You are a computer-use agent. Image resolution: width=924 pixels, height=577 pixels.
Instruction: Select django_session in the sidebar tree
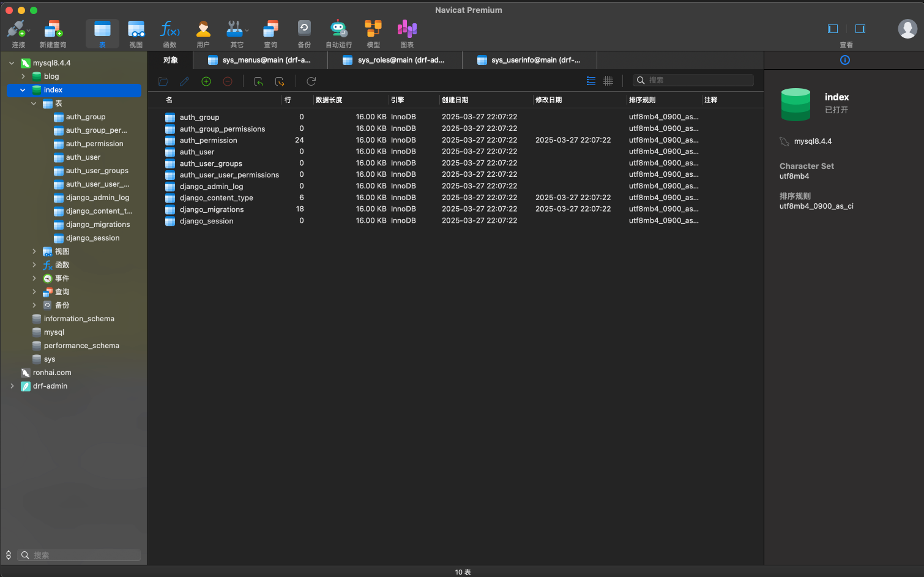coord(92,238)
